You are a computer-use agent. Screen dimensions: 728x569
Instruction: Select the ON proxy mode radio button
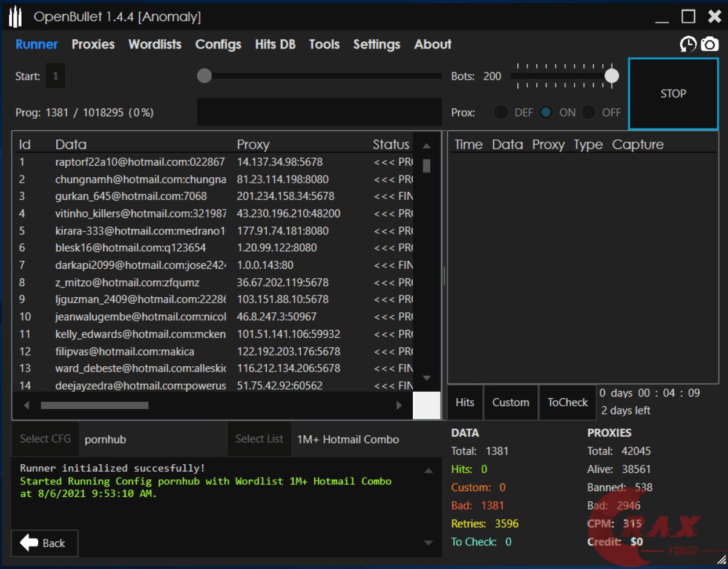point(546,113)
